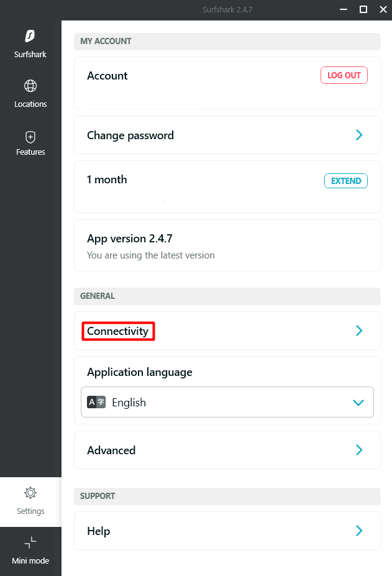Expand the Connectivity chevron arrow
This screenshot has height=576, width=392.
359,331
